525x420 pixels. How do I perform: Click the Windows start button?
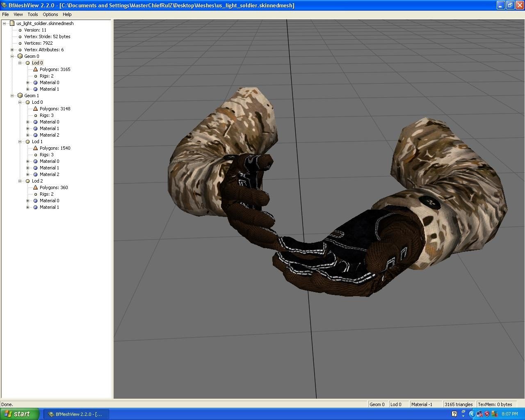20,414
